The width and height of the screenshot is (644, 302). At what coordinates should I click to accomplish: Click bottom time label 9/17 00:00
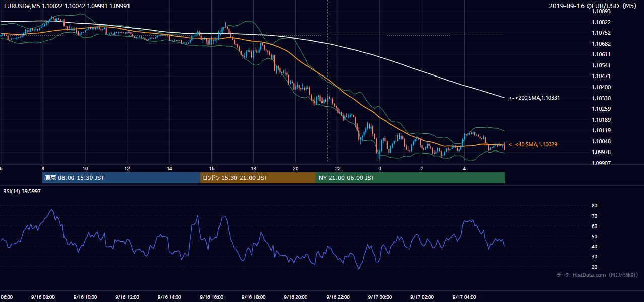[380, 297]
